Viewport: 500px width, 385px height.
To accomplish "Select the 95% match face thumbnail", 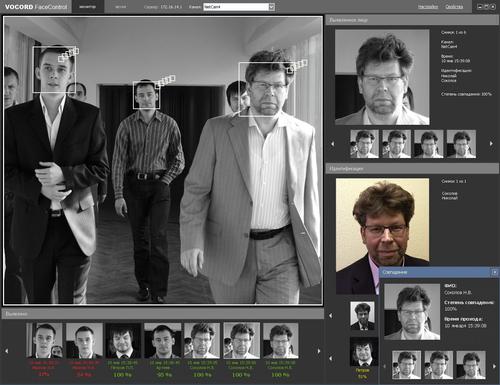I will (163, 340).
